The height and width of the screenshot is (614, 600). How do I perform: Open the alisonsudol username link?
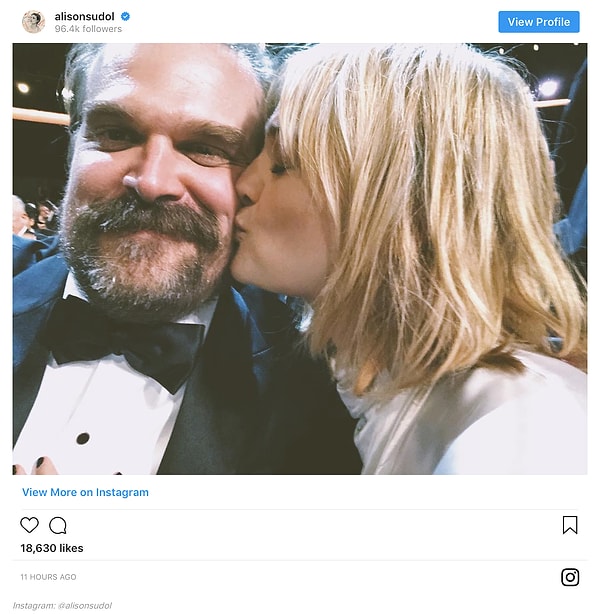(85, 17)
